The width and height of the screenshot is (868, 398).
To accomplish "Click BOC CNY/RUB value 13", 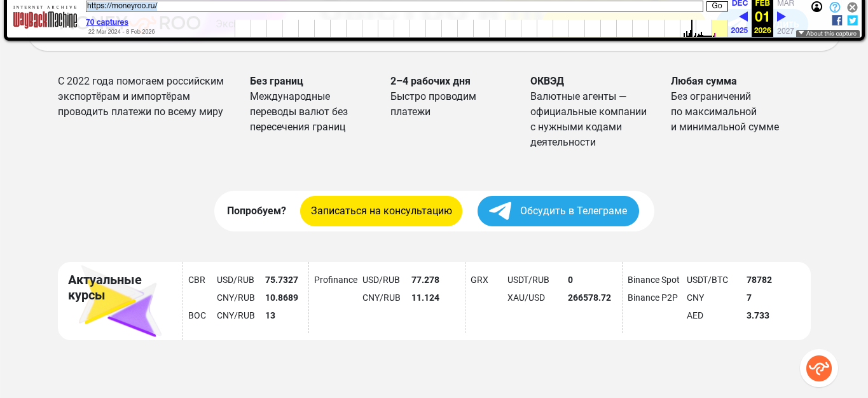I will click(x=270, y=315).
